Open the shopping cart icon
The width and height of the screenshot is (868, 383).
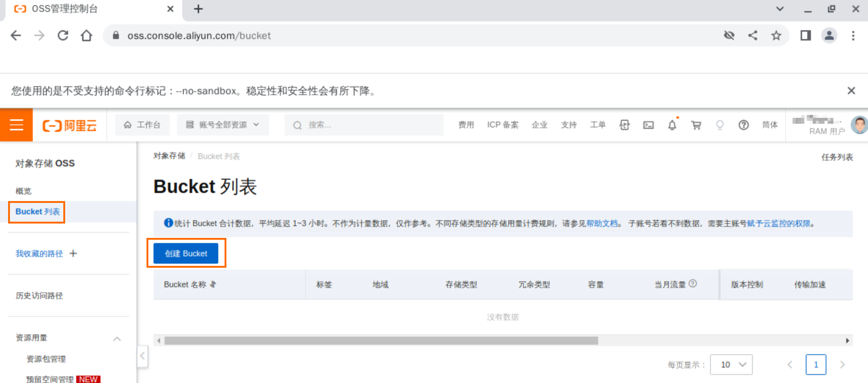click(x=696, y=125)
